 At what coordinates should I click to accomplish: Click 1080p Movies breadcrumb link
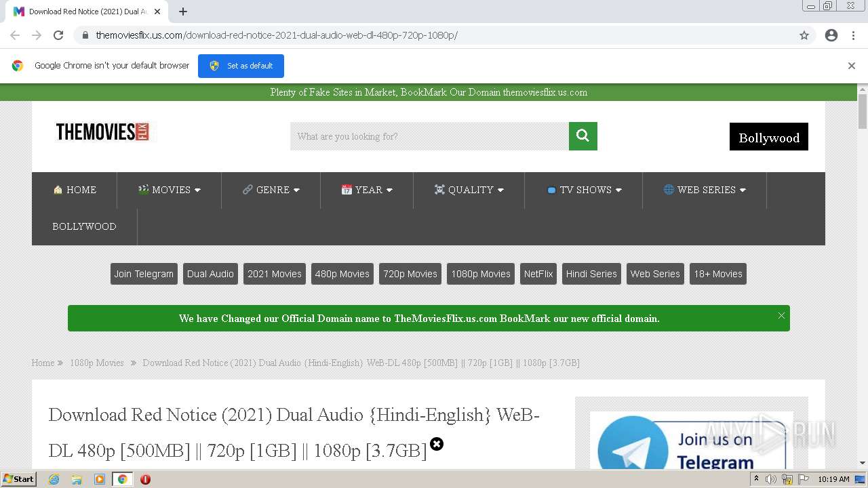click(97, 363)
